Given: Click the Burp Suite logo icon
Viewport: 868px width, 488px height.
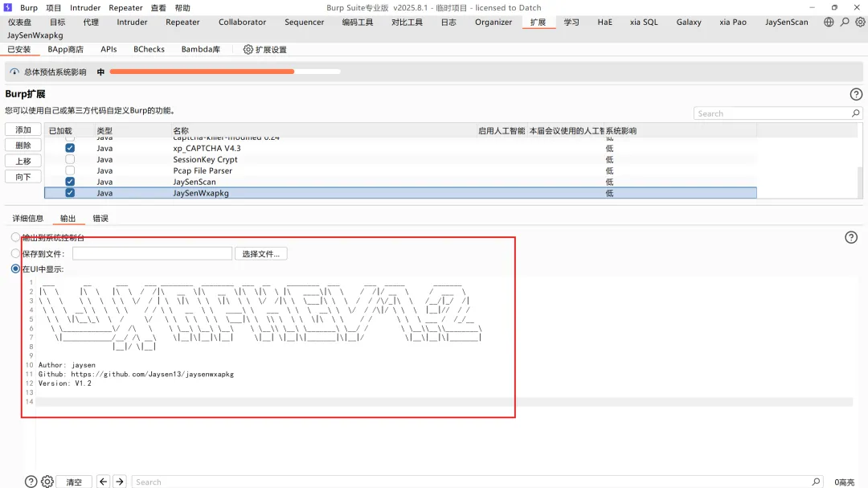Looking at the screenshot, I should coord(8,7).
